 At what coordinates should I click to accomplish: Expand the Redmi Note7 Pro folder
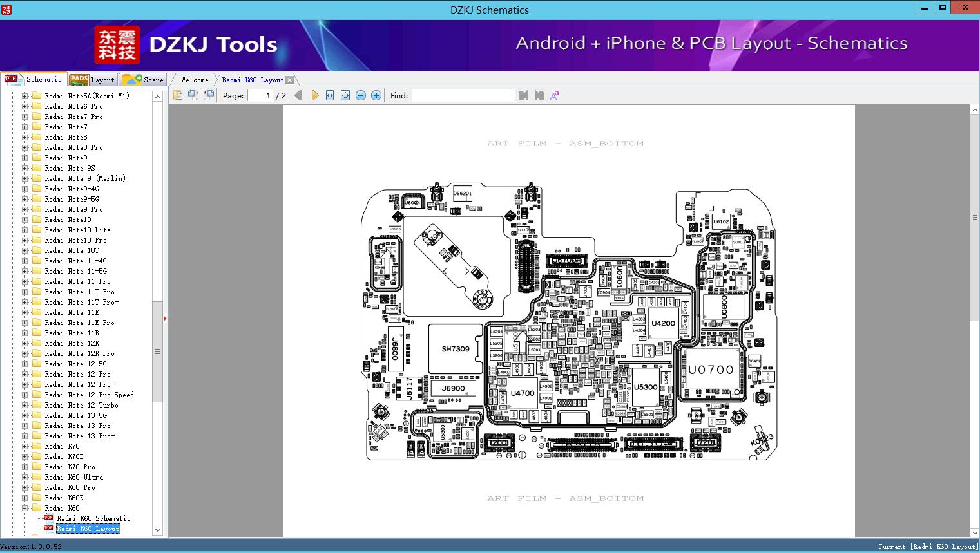tap(25, 117)
